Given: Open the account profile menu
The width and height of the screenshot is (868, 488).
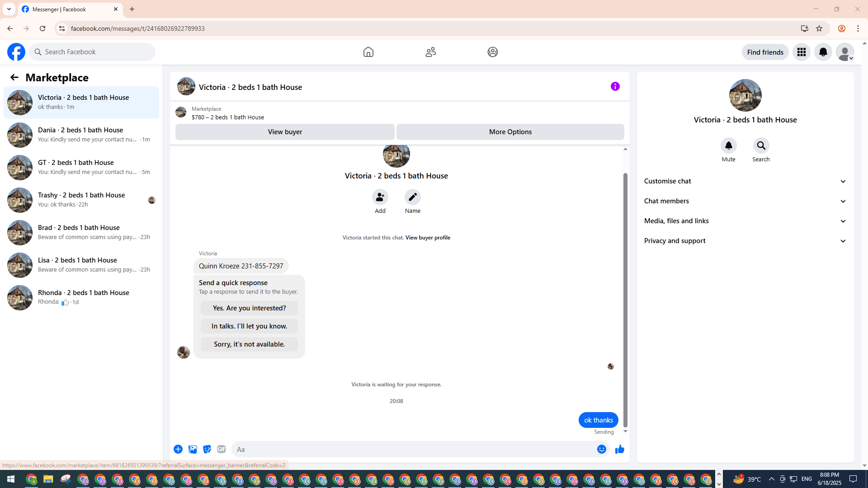Looking at the screenshot, I should pos(845,52).
